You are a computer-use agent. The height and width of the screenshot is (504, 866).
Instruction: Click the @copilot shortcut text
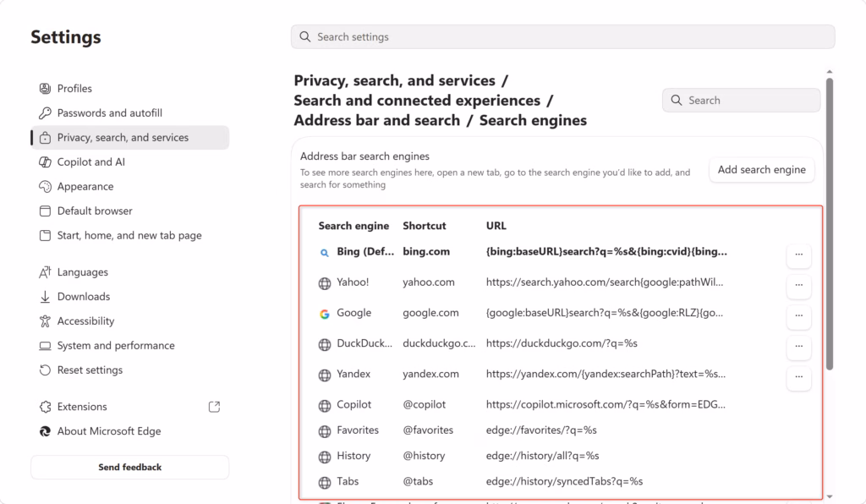425,404
